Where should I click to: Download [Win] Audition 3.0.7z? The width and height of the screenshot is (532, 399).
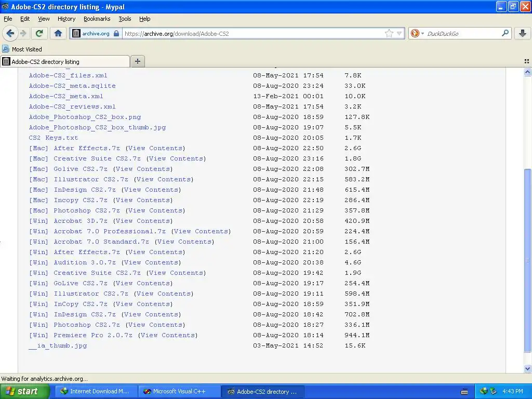click(72, 262)
